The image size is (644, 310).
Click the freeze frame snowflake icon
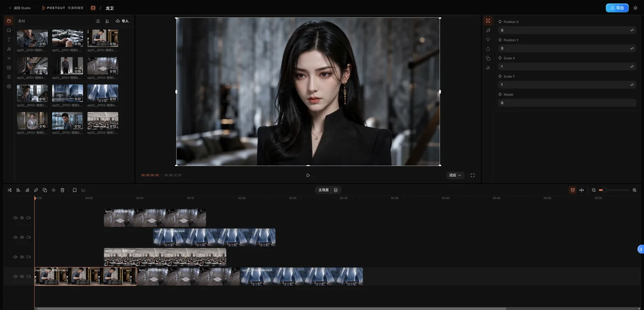pos(54,190)
